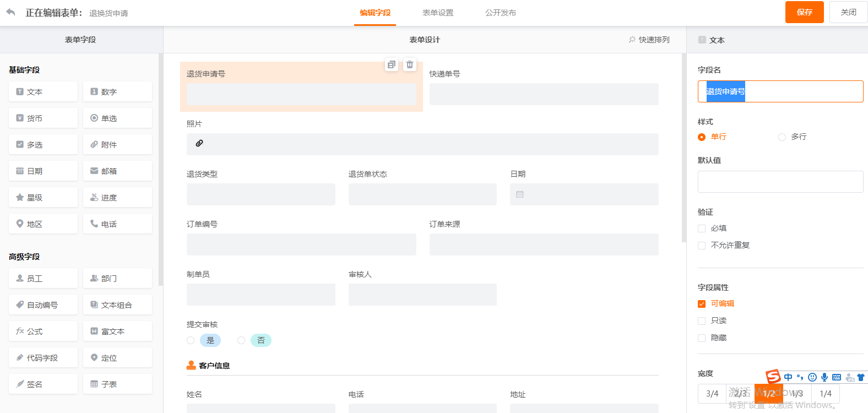Screen dimensions: 868x413
Task: Add a 货币 field
Action: [x=43, y=118]
